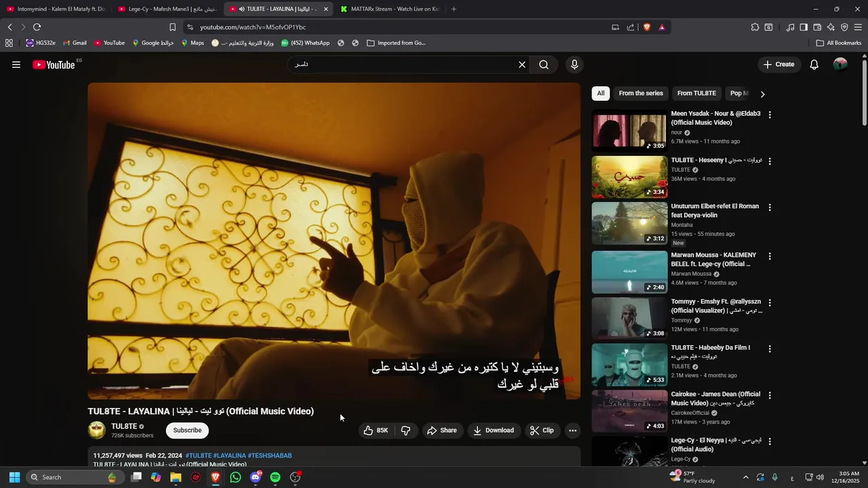Download the video
The image size is (868, 488).
[494, 430]
